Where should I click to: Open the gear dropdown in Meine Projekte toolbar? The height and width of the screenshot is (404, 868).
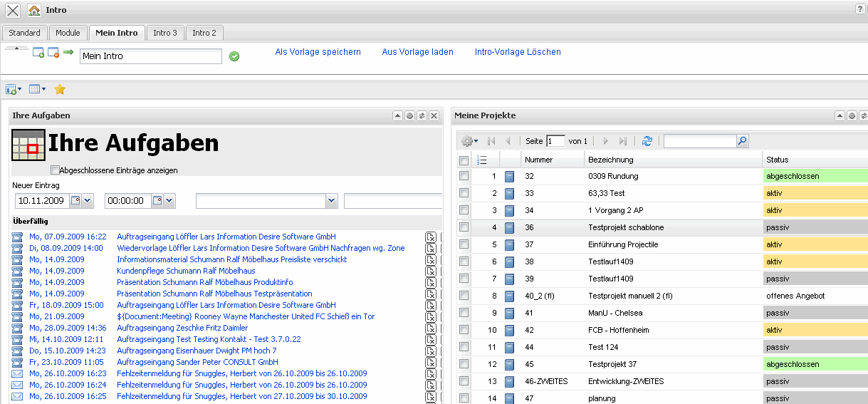tap(469, 141)
